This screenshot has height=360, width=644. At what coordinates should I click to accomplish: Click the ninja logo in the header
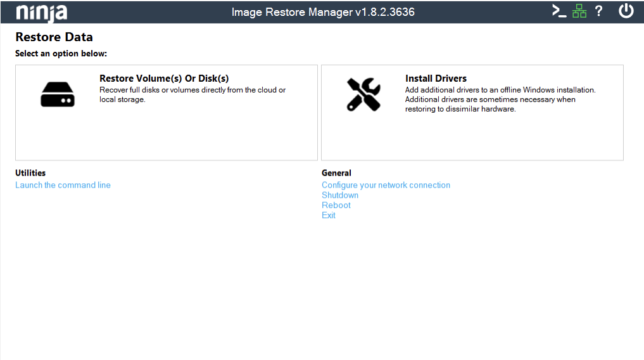coord(41,12)
